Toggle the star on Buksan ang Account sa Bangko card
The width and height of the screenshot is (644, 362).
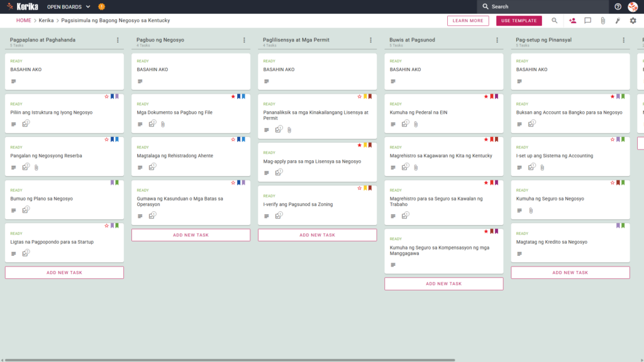click(x=613, y=96)
